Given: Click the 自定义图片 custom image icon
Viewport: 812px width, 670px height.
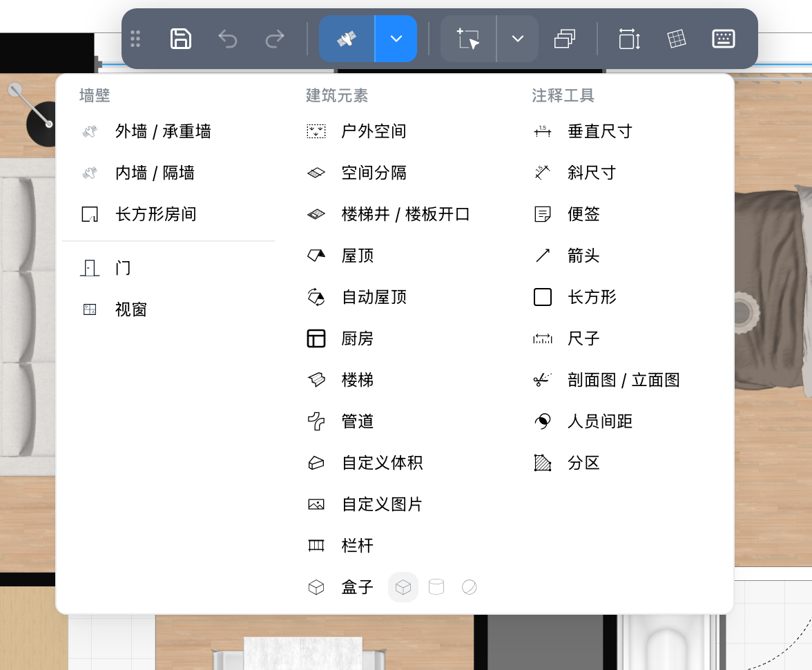Looking at the screenshot, I should 316,504.
